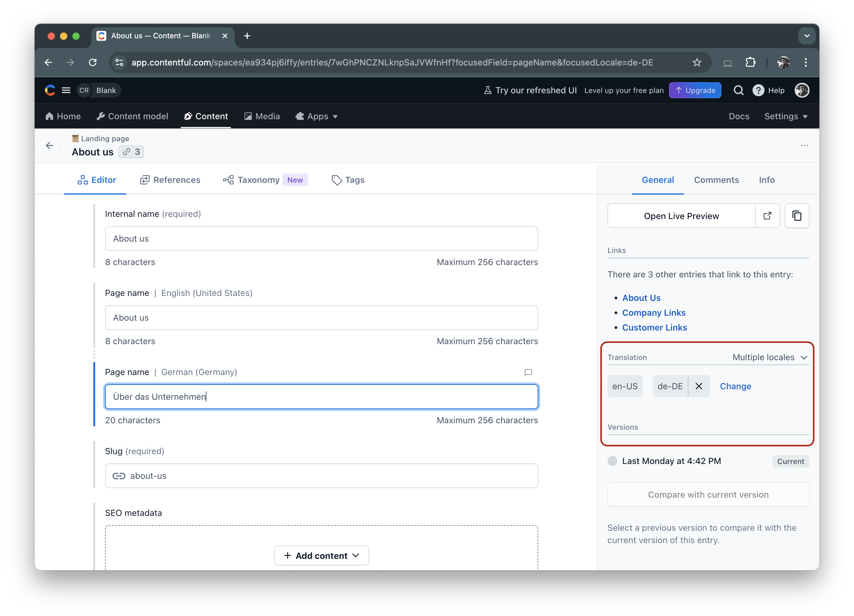
Task: Click the links count badge showing 3
Action: (x=131, y=152)
